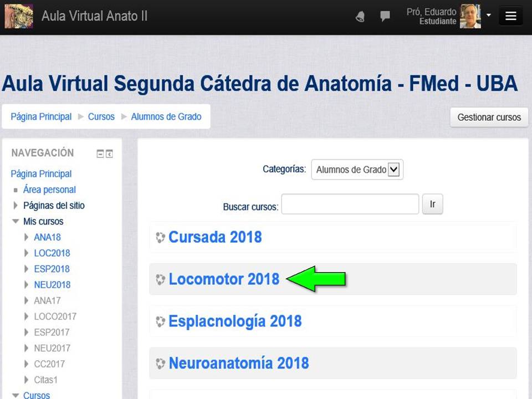The width and height of the screenshot is (532, 399).
Task: Expand the ANA18 course node
Action: click(26, 237)
